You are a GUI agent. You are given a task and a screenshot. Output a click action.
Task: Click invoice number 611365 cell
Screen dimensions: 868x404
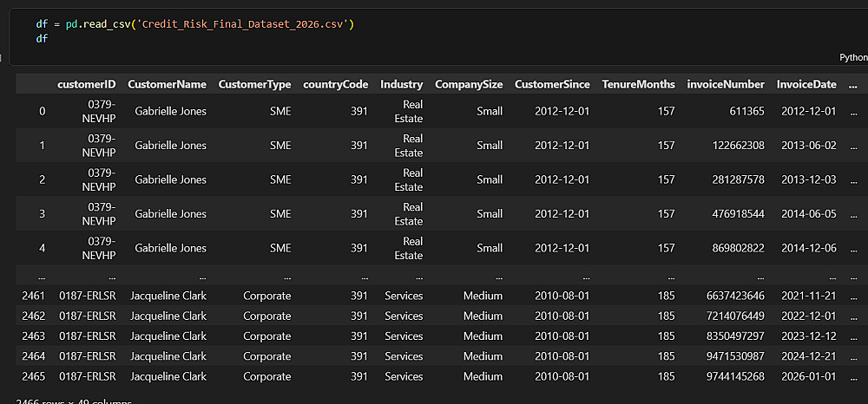click(x=746, y=111)
